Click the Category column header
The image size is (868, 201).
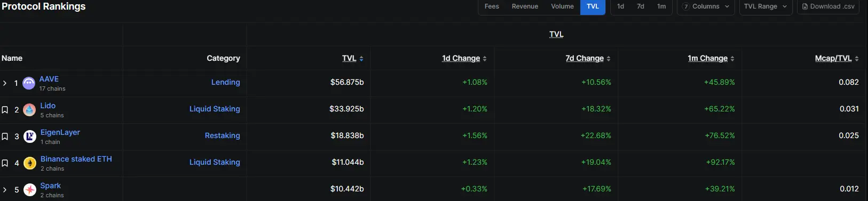[223, 58]
